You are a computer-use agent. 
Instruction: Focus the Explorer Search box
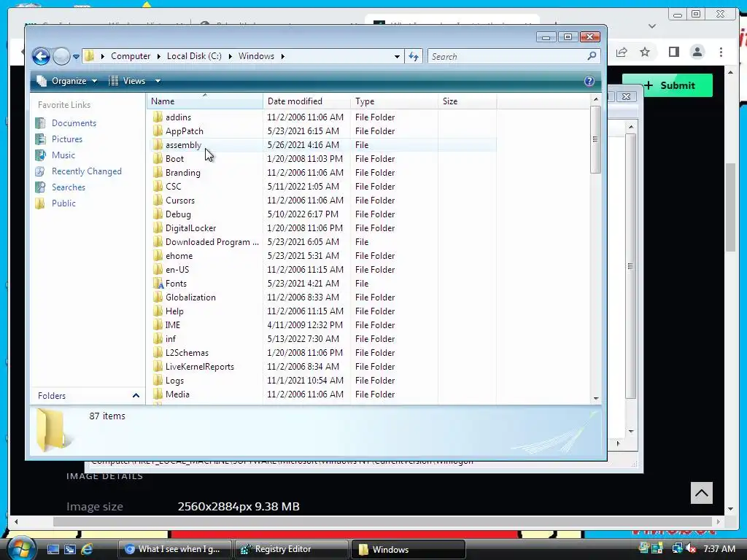(x=514, y=56)
